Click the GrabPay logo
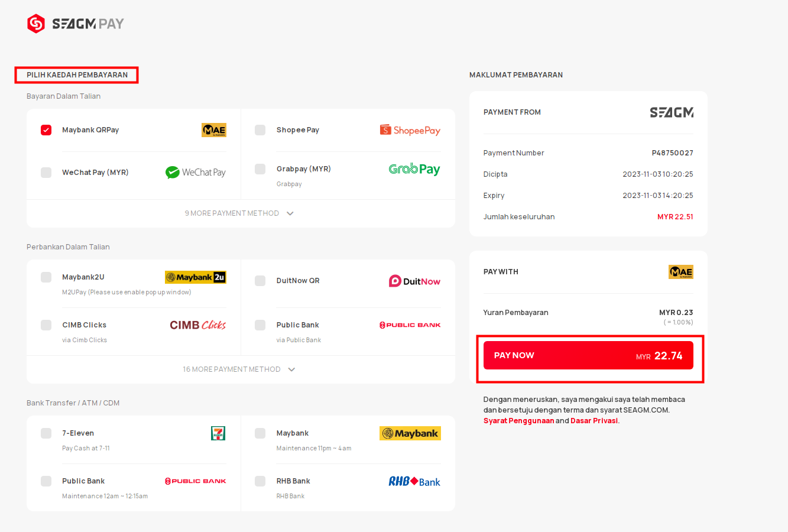The height and width of the screenshot is (532, 788). (x=414, y=170)
